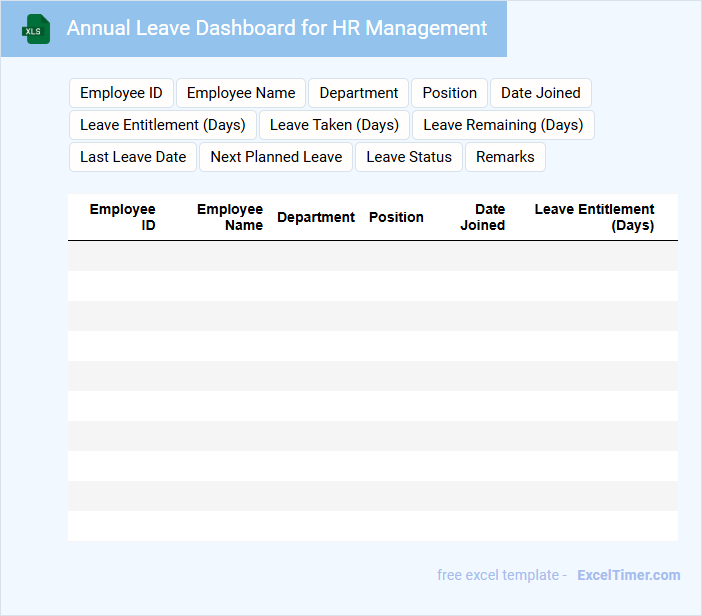702x616 pixels.
Task: Click the Leave Status tag
Action: (x=409, y=157)
